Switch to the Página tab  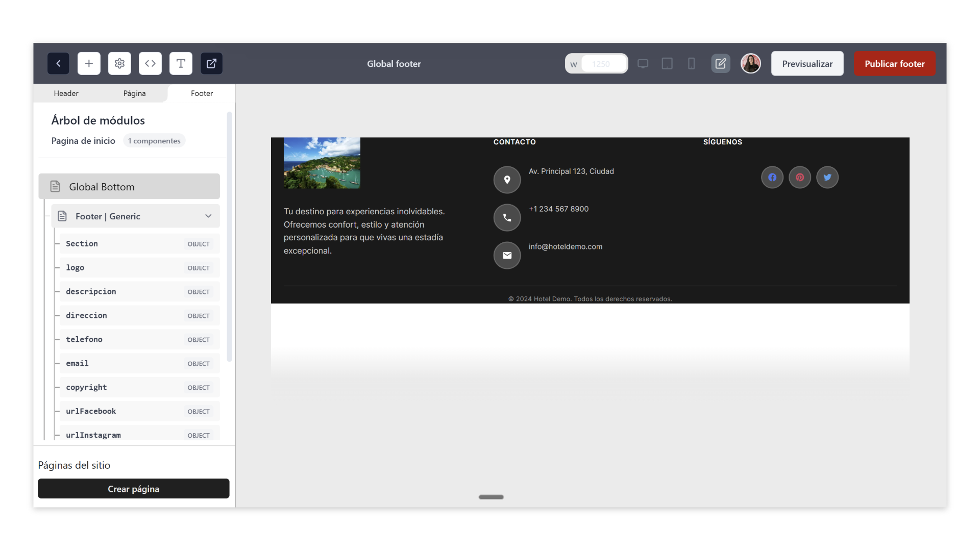click(134, 93)
